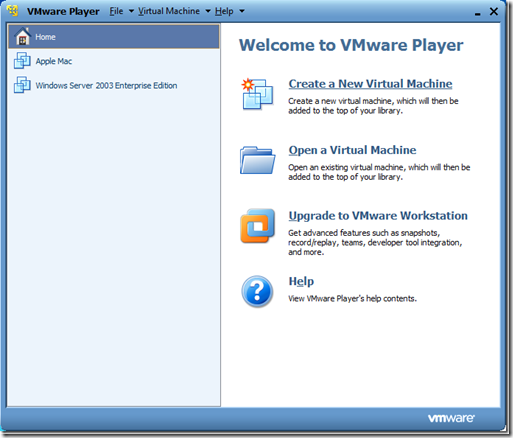
Task: Click the Apple Mac virtual machine icon
Action: [x=22, y=61]
